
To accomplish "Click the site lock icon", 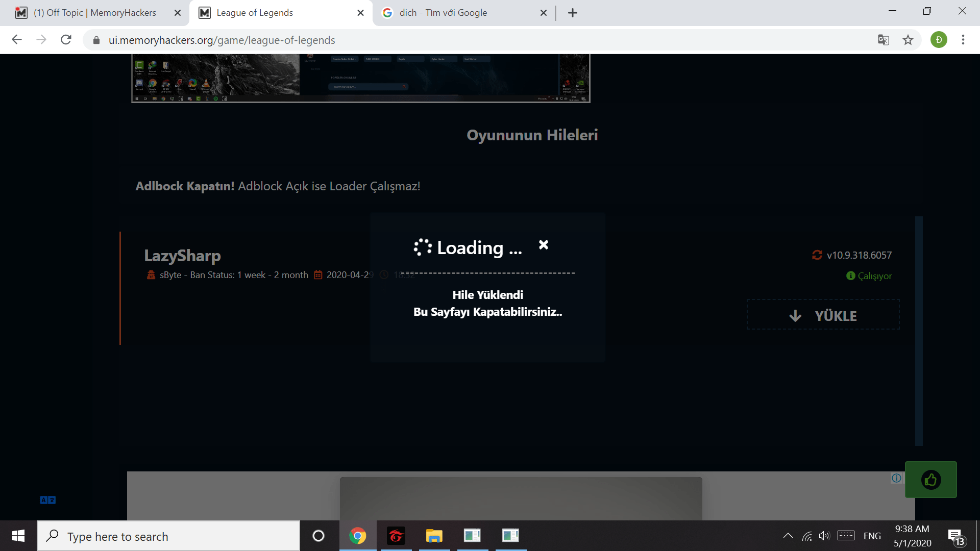I will pyautogui.click(x=96, y=40).
